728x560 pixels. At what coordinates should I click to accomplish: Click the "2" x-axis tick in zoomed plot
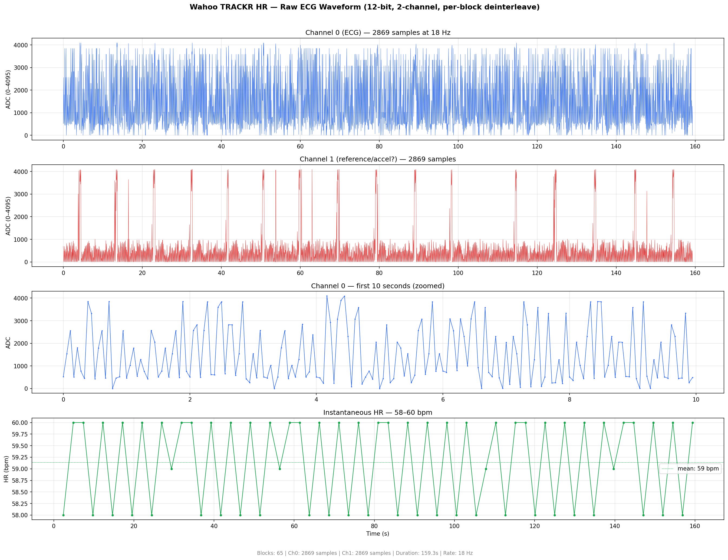pos(190,400)
